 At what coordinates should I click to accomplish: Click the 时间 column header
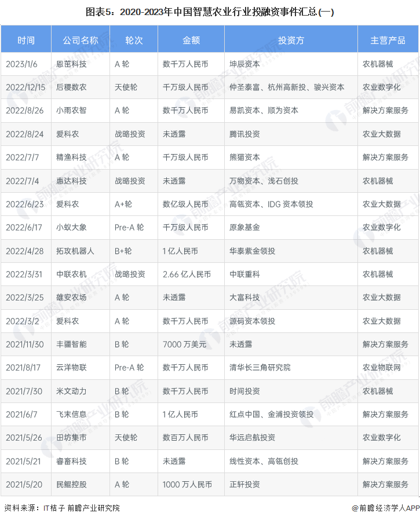(x=26, y=40)
